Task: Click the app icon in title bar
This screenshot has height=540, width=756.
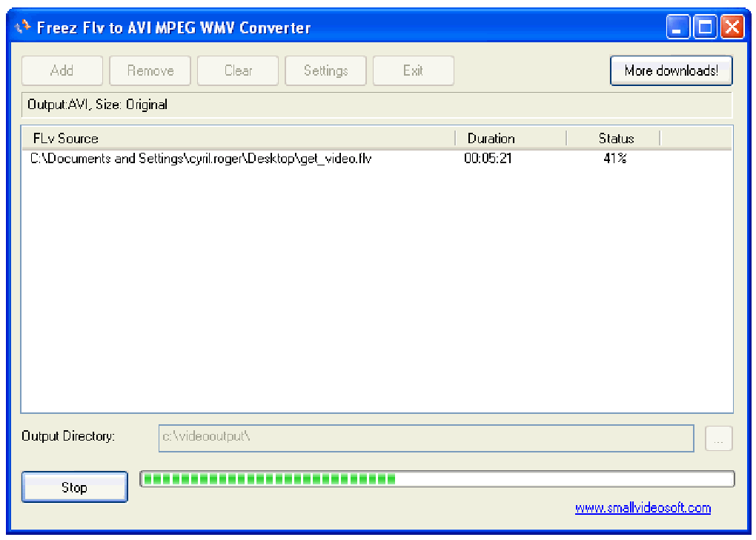Action: (x=23, y=27)
